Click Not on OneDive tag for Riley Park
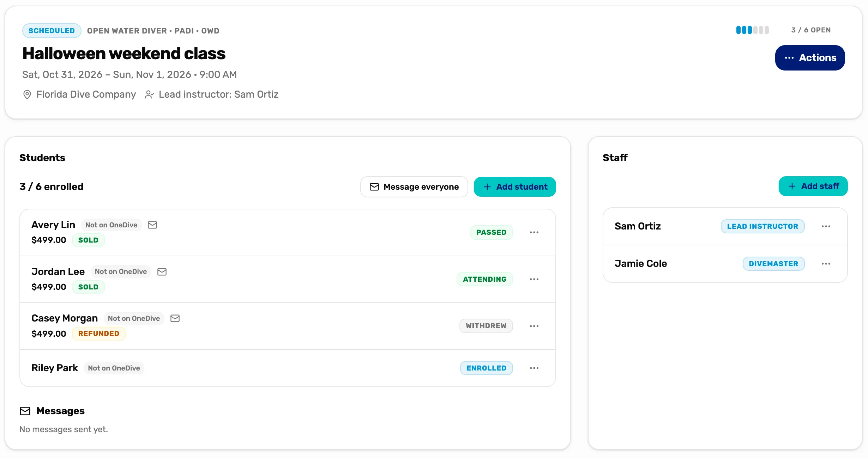The height and width of the screenshot is (459, 868). pyautogui.click(x=114, y=368)
